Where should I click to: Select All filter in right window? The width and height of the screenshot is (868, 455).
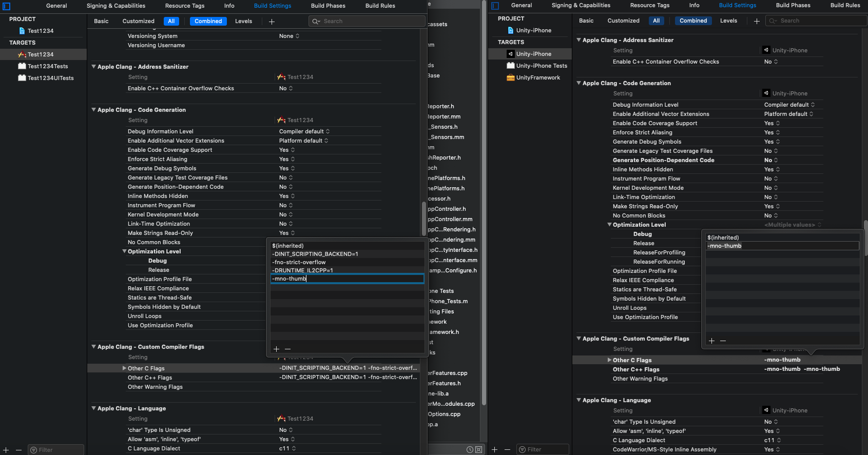tap(657, 21)
